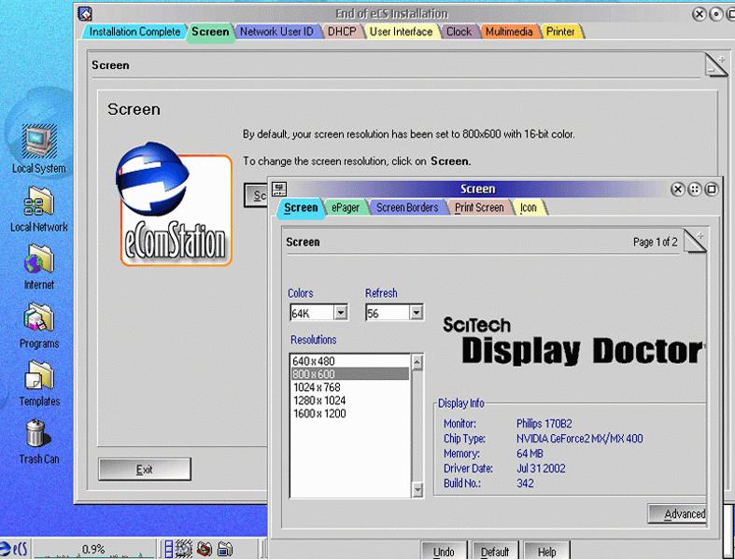
Task: Open the Multimedia tab
Action: (509, 32)
